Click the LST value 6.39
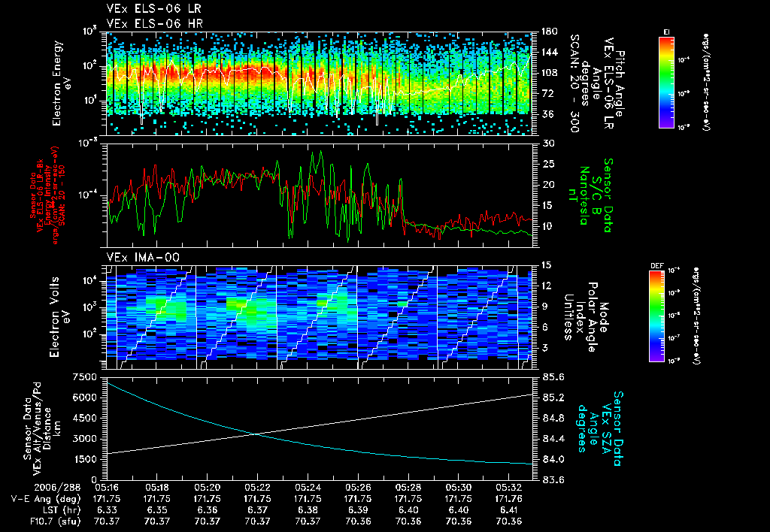Image resolution: width=770 pixels, height=532 pixels. 358,510
